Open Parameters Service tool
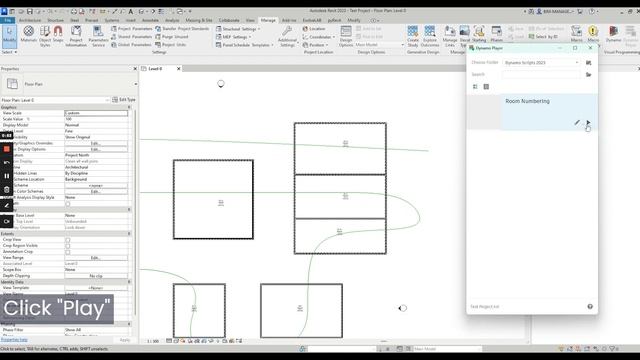The image size is (640, 360). tap(98, 36)
